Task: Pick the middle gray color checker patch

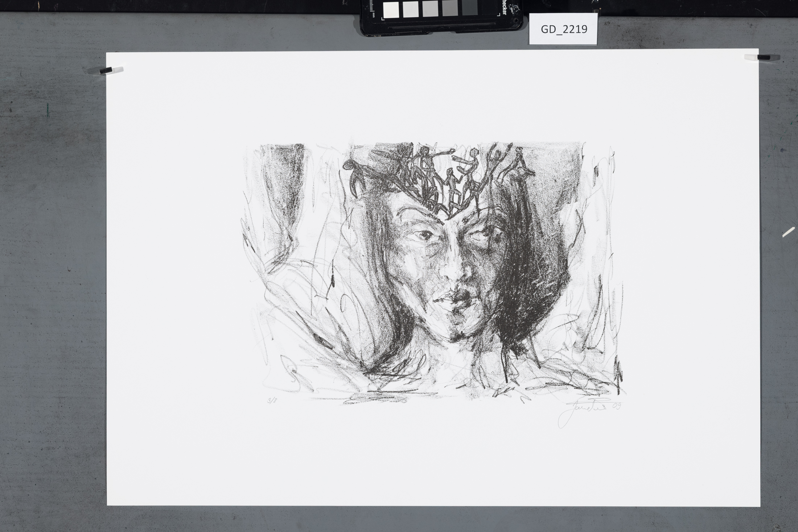Action: tap(430, 9)
